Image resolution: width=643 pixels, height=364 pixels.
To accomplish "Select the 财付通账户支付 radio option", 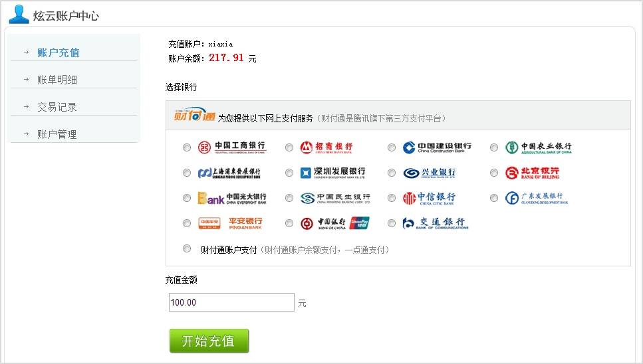I will point(187,248).
